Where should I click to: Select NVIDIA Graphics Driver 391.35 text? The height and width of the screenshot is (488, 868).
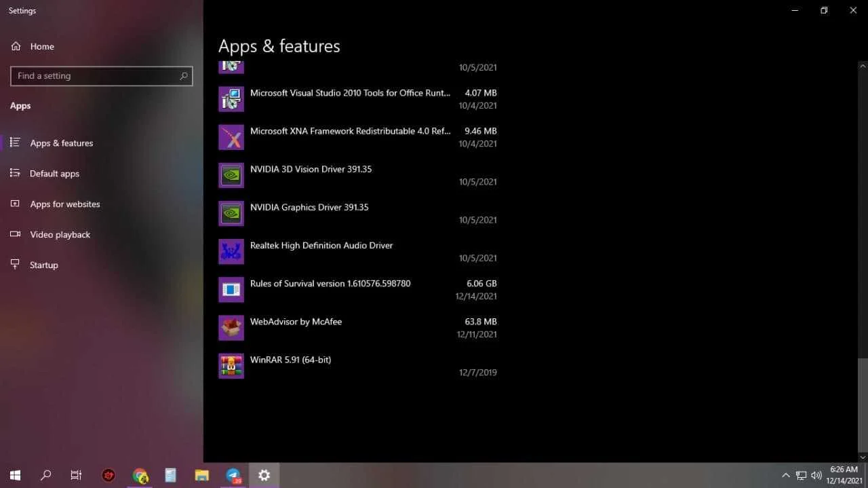(x=309, y=207)
